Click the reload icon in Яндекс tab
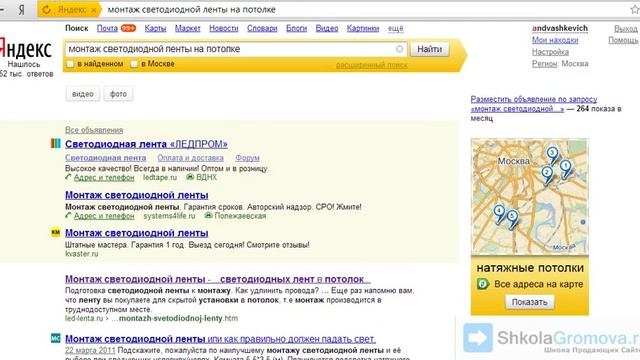Viewport: 640px width, 360px height. 47,9
